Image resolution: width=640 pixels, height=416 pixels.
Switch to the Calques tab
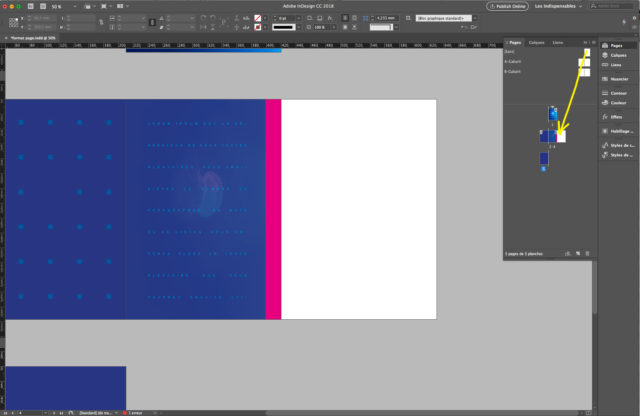coord(537,43)
